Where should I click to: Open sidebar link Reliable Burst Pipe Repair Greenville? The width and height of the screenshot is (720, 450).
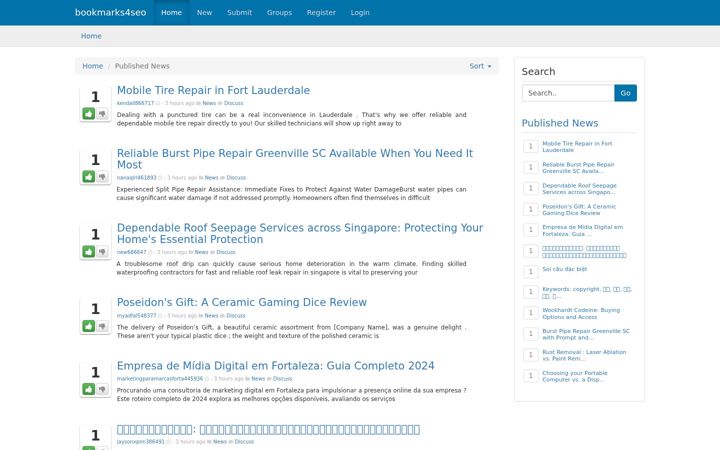[578, 168]
